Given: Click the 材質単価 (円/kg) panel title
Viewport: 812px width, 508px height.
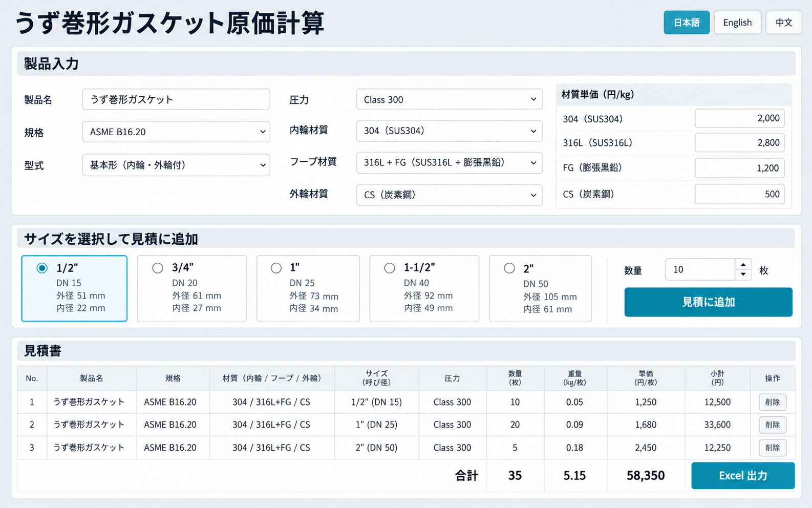Looking at the screenshot, I should coord(597,94).
